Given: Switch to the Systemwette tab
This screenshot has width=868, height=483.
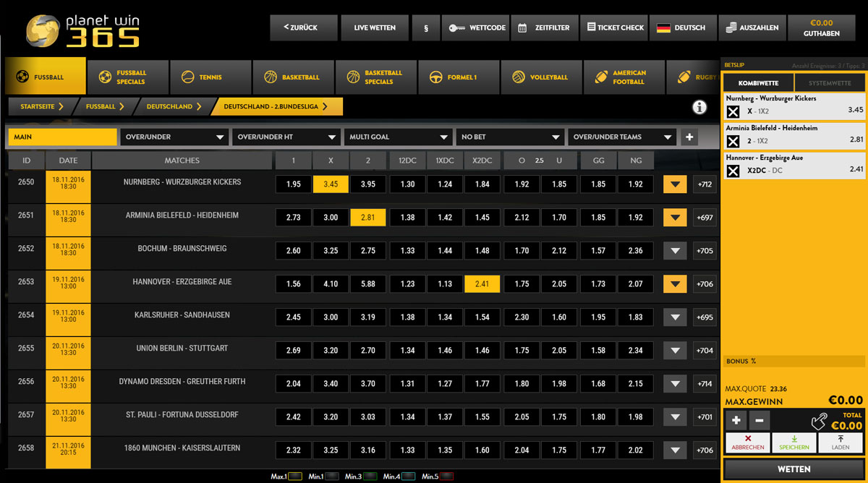Looking at the screenshot, I should (x=829, y=83).
